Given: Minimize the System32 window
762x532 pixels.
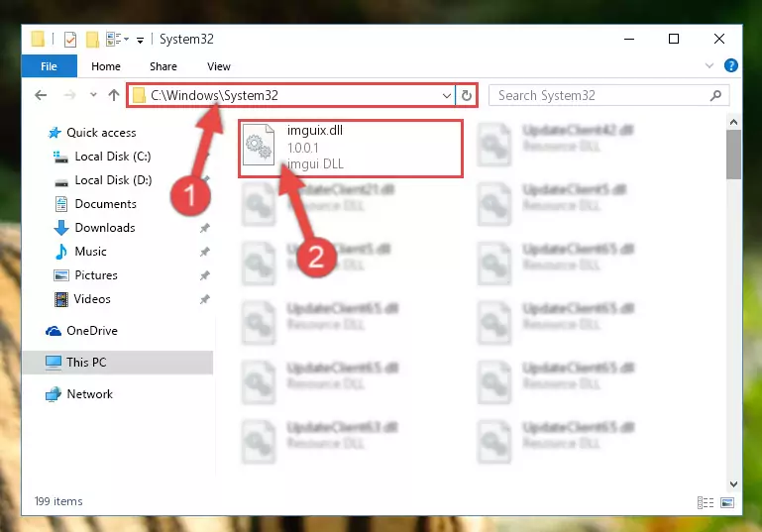Looking at the screenshot, I should pos(629,39).
